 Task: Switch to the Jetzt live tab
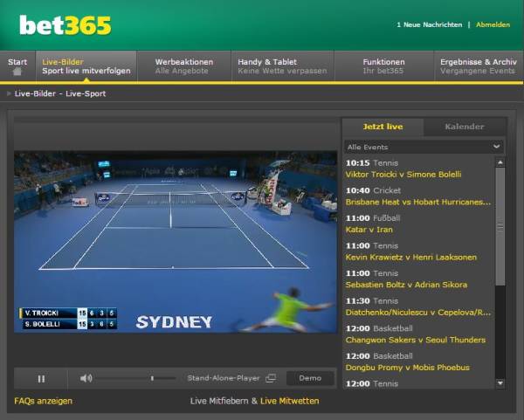[x=383, y=127]
